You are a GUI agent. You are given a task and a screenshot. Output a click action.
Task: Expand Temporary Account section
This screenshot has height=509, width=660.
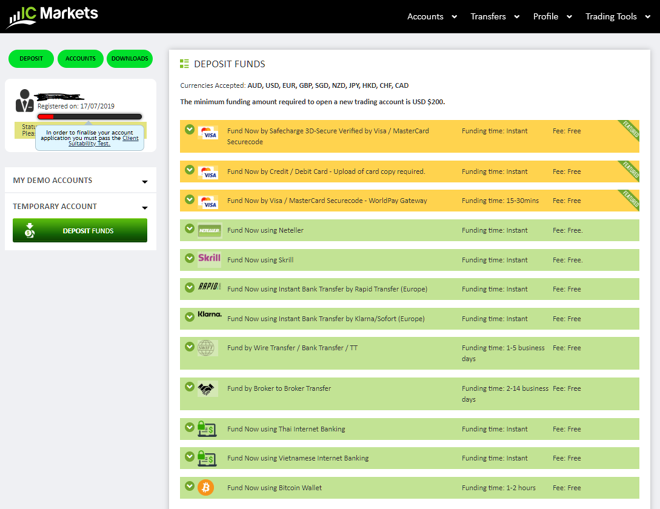[80, 206]
